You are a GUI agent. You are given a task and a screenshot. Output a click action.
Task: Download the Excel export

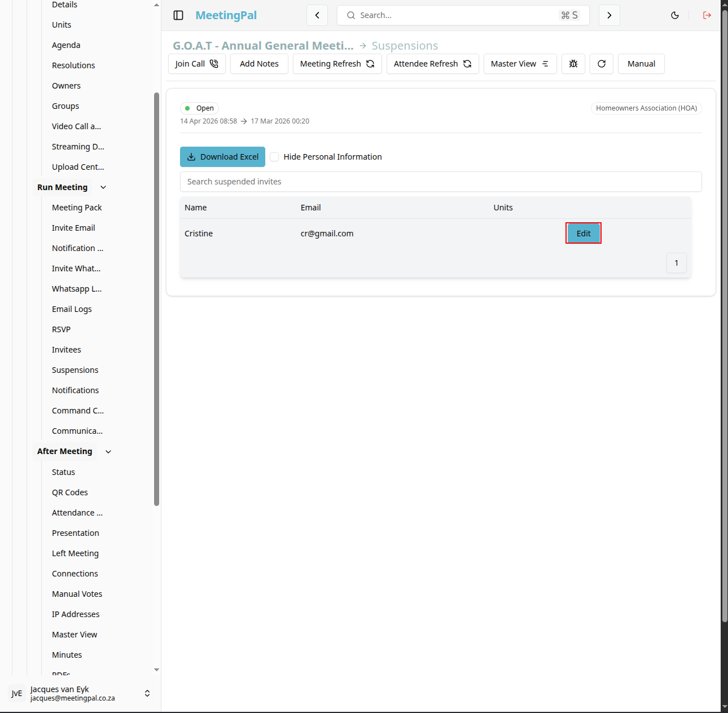coord(223,157)
